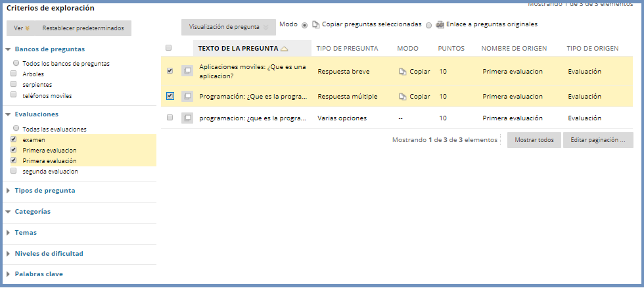The image size is (644, 288).
Task: Click Copiar mode icon in second question row
Action: click(x=403, y=96)
